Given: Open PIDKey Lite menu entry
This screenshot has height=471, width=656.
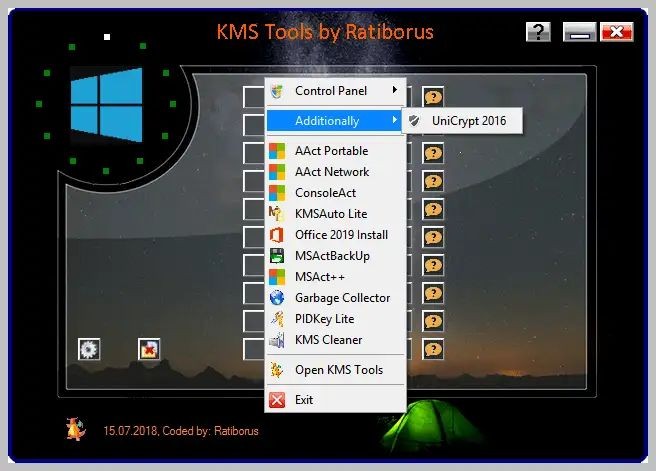Looking at the screenshot, I should pos(324,319).
